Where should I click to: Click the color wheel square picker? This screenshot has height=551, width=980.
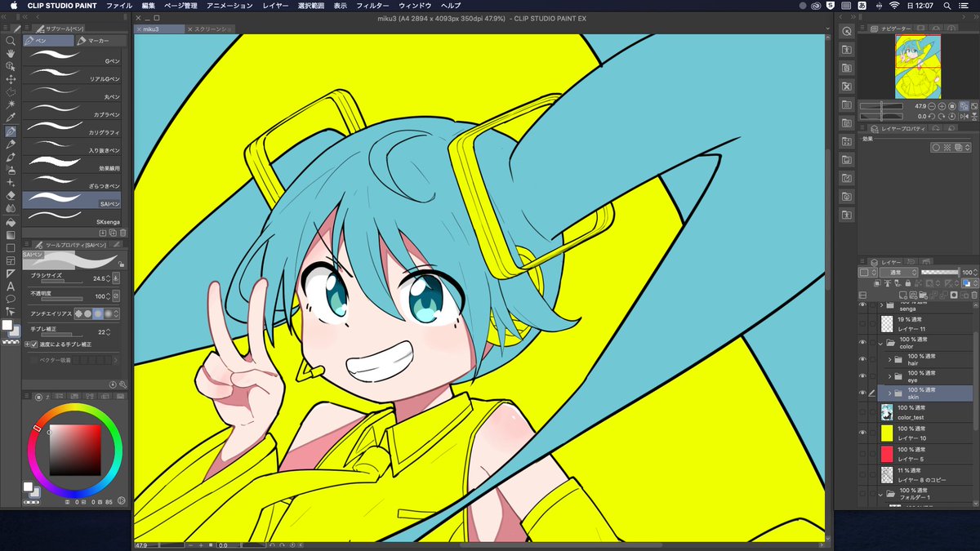click(74, 451)
